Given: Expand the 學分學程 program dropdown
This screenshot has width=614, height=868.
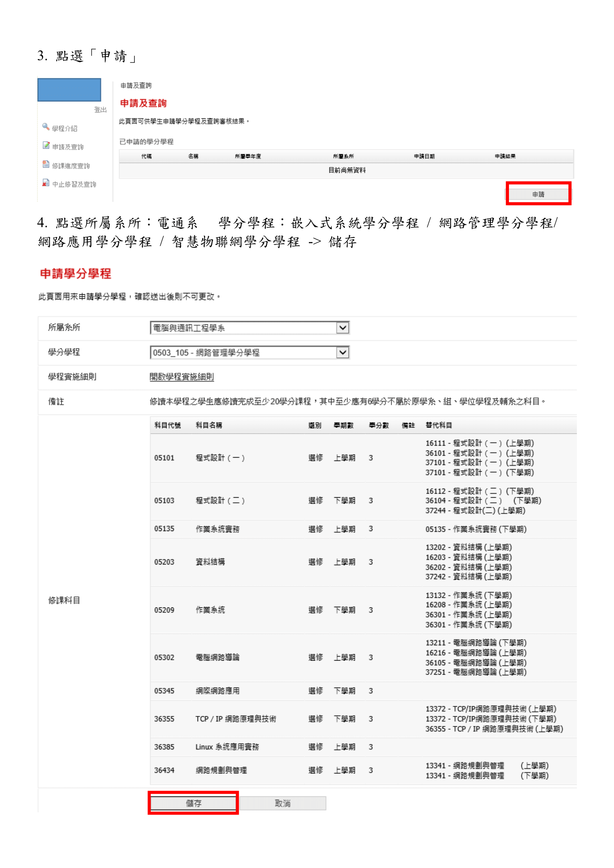Looking at the screenshot, I should [342, 353].
